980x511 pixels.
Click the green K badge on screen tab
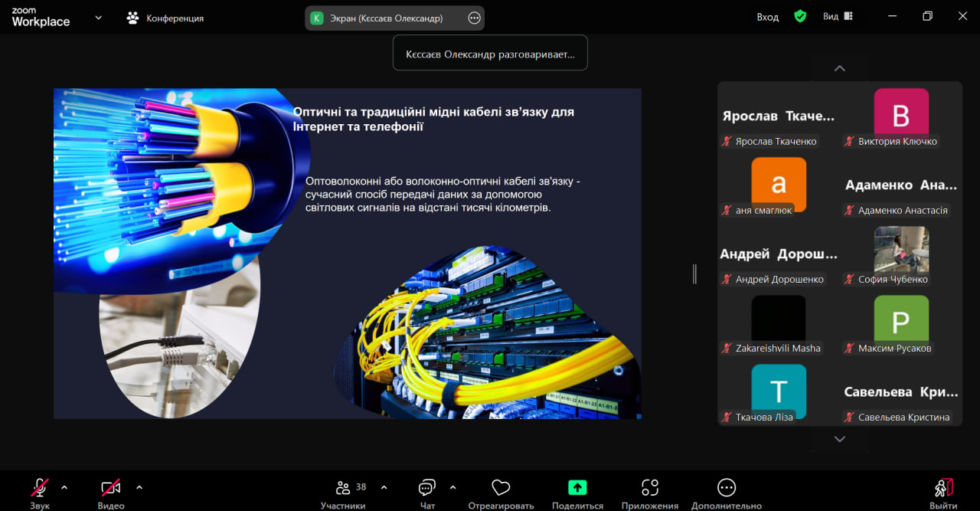pyautogui.click(x=317, y=18)
